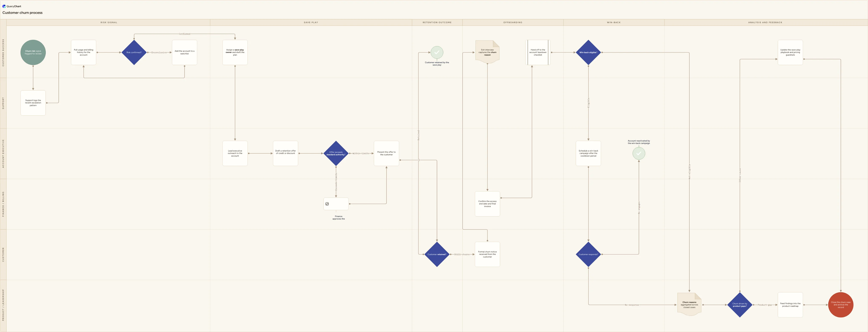Click the 'Still-churns' edge label
The height and width of the screenshot is (332, 868).
click(x=462, y=254)
